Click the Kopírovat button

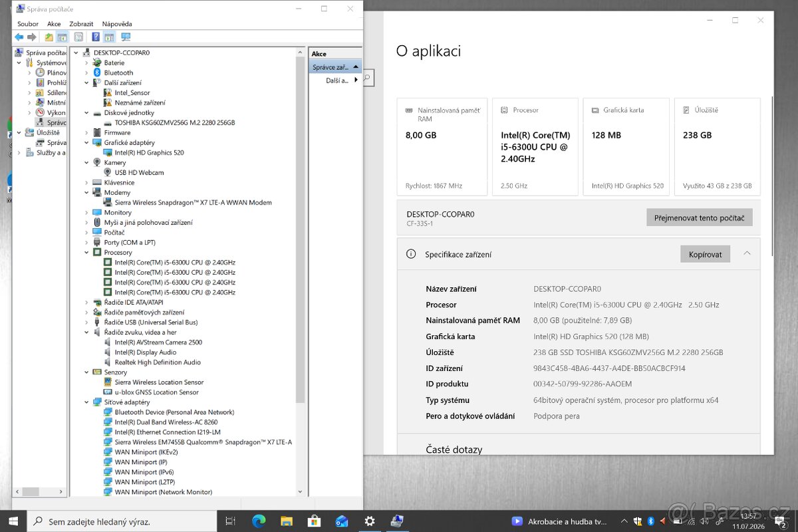click(705, 254)
